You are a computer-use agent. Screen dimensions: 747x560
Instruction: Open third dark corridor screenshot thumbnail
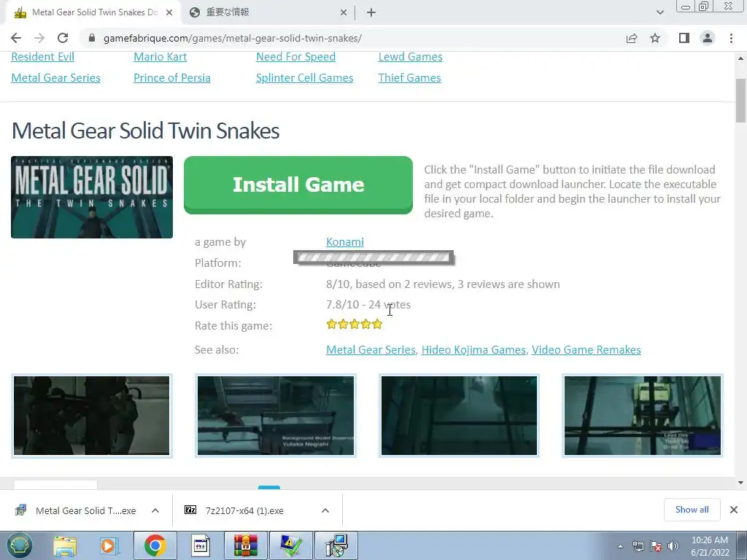click(x=460, y=416)
